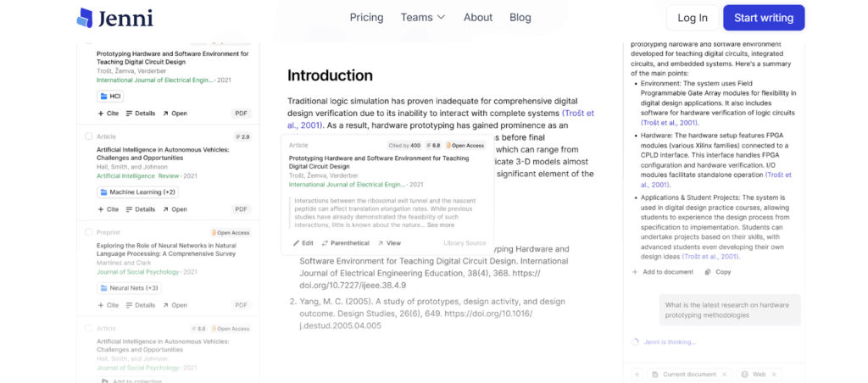The height and width of the screenshot is (383, 868).
Task: Tick checkbox of the IF 2.9 Article
Action: (89, 136)
